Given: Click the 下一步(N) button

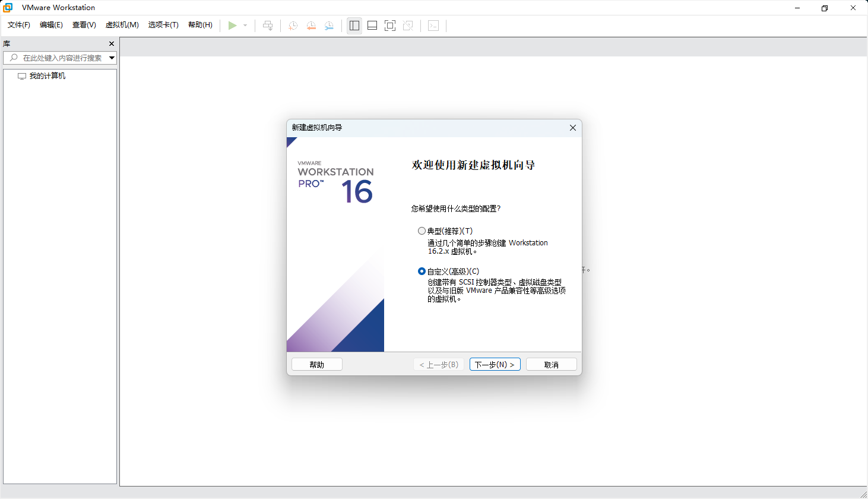Looking at the screenshot, I should click(495, 365).
